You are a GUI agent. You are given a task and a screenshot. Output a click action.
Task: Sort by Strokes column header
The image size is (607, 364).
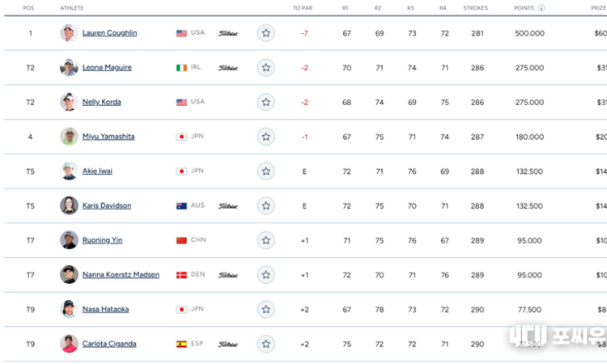[475, 8]
